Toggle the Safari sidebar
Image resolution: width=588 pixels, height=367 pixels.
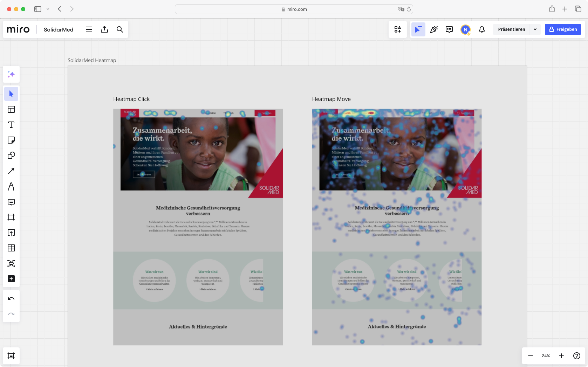pos(38,9)
